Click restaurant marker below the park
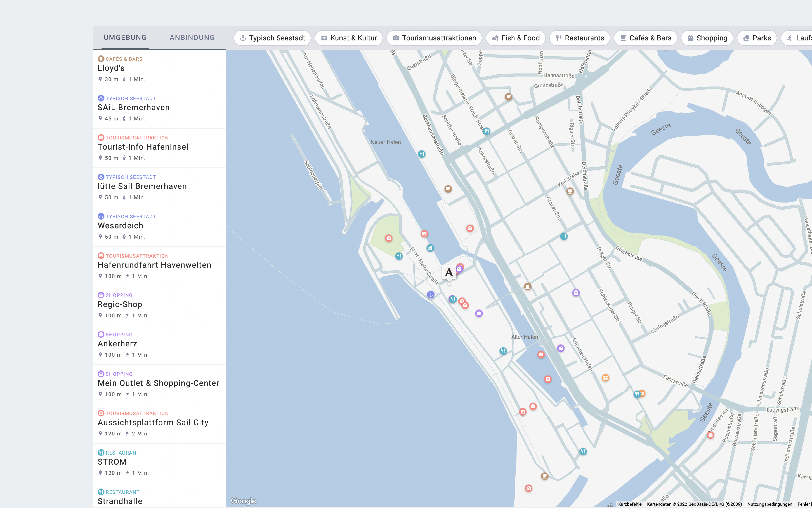 pyautogui.click(x=399, y=256)
